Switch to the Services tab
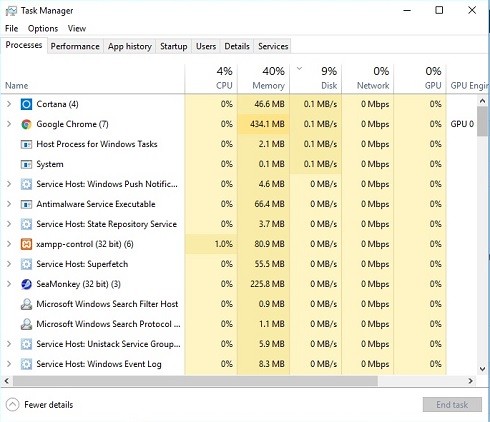Viewport: 490px width, 422px height. coord(273,46)
